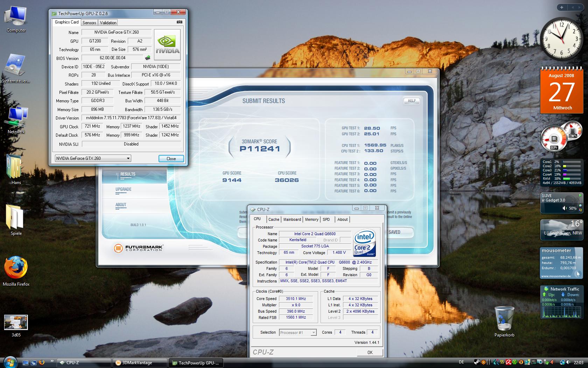This screenshot has height=368, width=588.
Task: Open the Validation tab in GPU-Z
Action: click(108, 23)
